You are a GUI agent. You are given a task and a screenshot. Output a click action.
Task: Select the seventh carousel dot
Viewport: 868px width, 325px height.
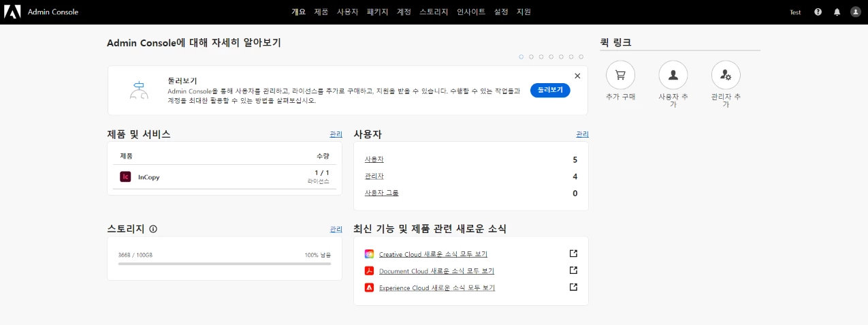pos(581,57)
